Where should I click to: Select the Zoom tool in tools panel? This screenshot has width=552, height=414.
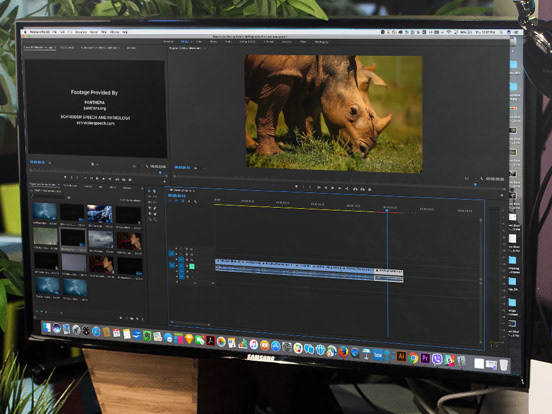155,219
